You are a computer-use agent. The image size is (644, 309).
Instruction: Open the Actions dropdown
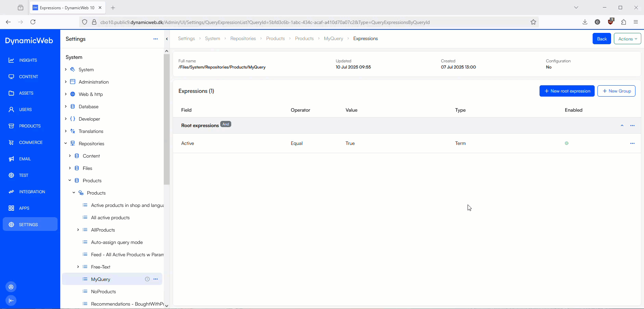pos(627,39)
